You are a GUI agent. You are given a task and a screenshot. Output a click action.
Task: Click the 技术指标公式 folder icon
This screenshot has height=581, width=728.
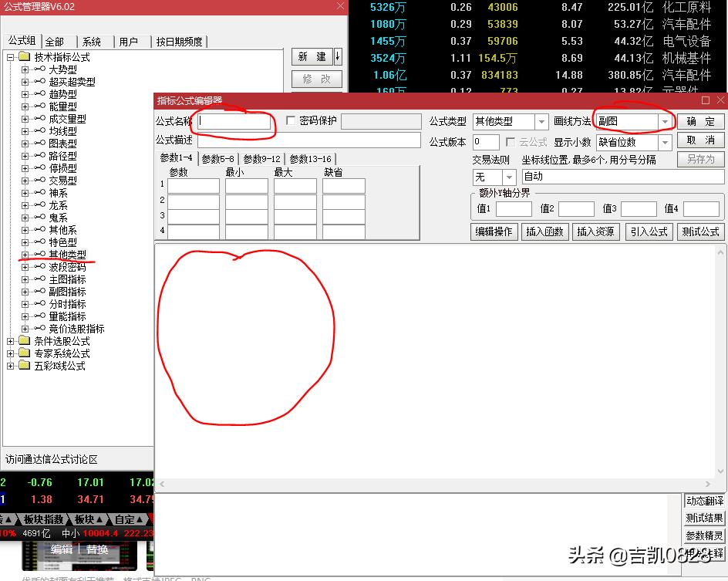(x=23, y=55)
